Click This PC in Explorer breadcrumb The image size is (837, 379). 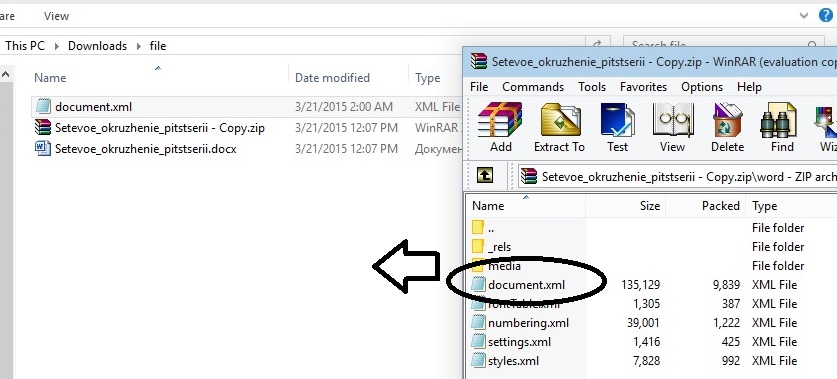[x=25, y=45]
